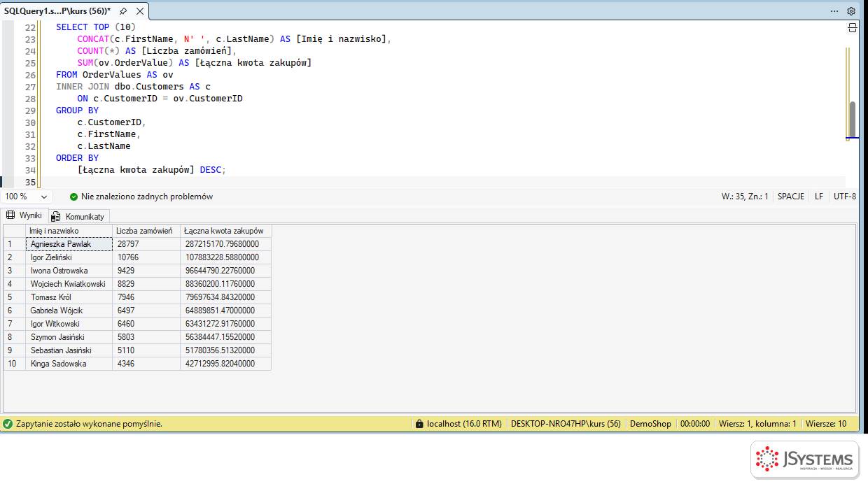The height and width of the screenshot is (484, 868).
Task: Select the total cell '51780356.51320000'
Action: (x=225, y=350)
